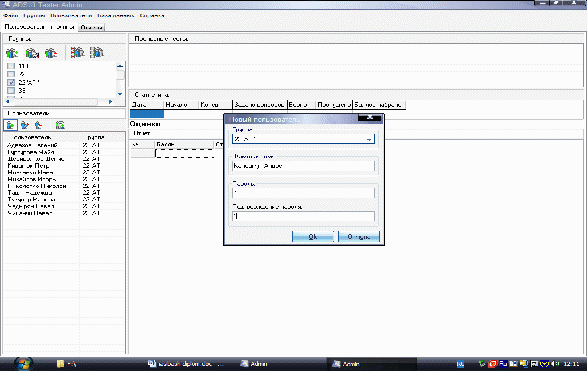
Task: Select the first tab Пользователи и тесты
Action: (39, 27)
